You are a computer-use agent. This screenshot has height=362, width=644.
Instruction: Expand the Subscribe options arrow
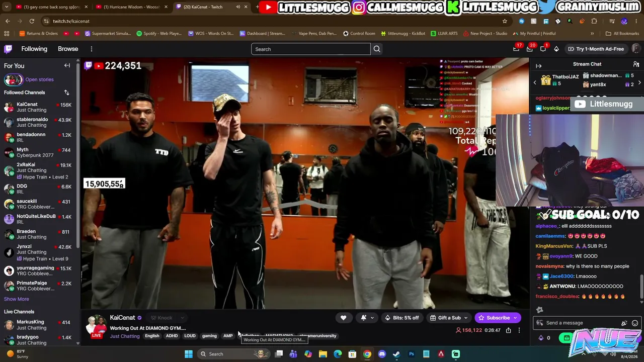click(x=515, y=318)
